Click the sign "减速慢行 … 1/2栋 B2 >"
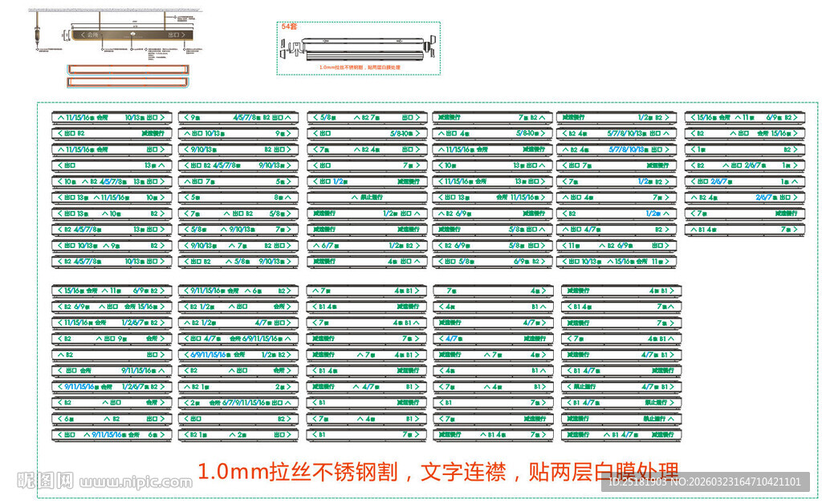 tap(616, 119)
